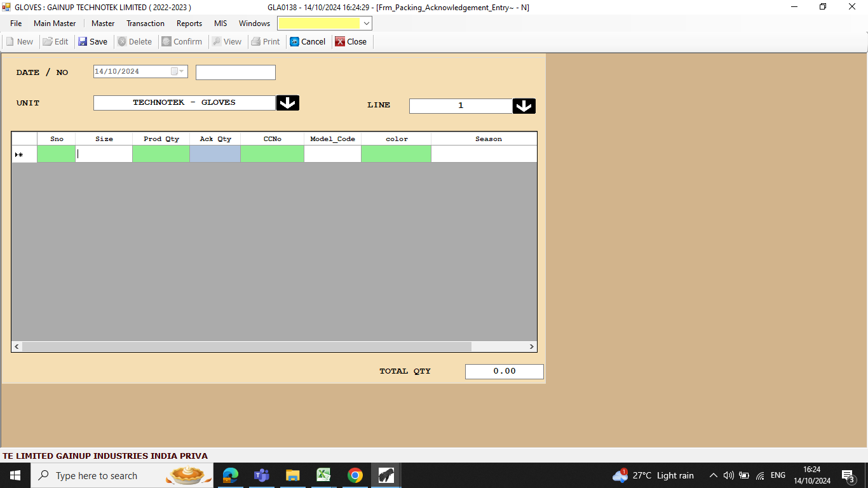Open File Explorer from the taskbar
This screenshot has width=868, height=488.
(292, 475)
